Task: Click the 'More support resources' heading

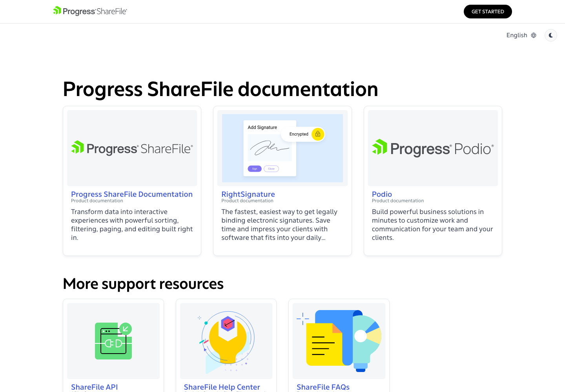Action: click(x=143, y=284)
